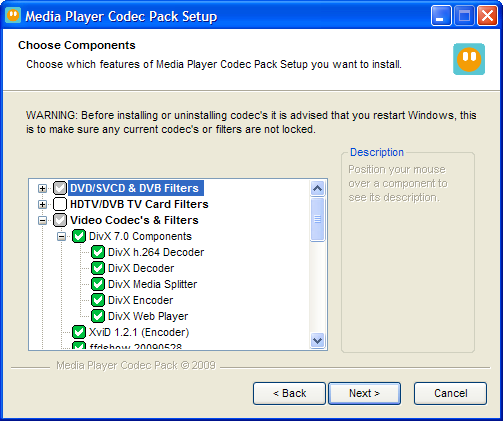Click the component list scrollbar thumb
The width and height of the screenshot is (503, 421).
tap(317, 219)
